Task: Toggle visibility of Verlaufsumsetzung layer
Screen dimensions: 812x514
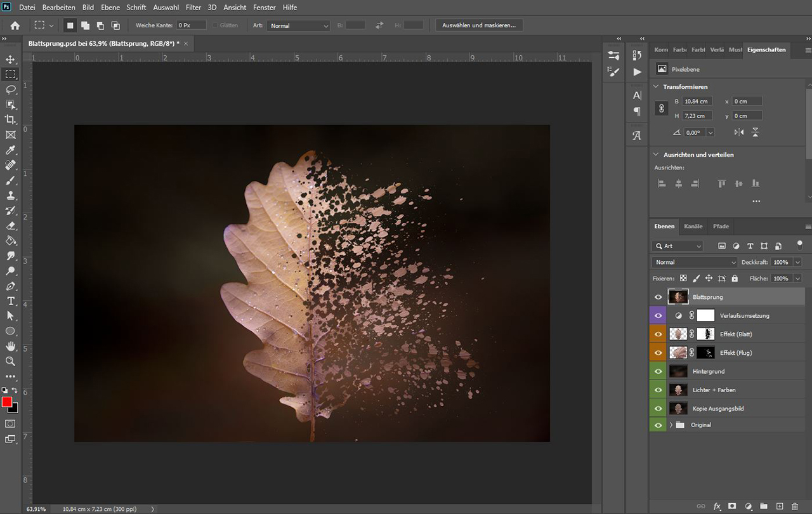Action: click(x=658, y=315)
